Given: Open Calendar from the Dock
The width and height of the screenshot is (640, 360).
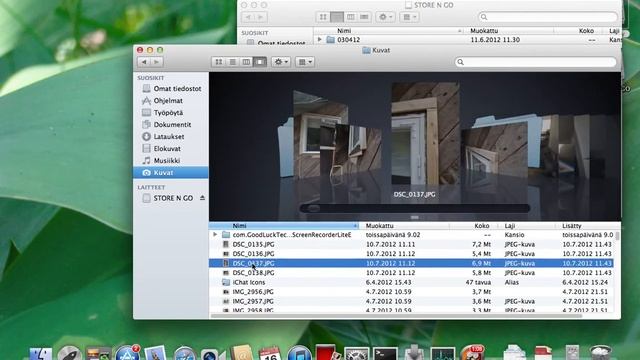Looking at the screenshot, I should pyautogui.click(x=270, y=353).
